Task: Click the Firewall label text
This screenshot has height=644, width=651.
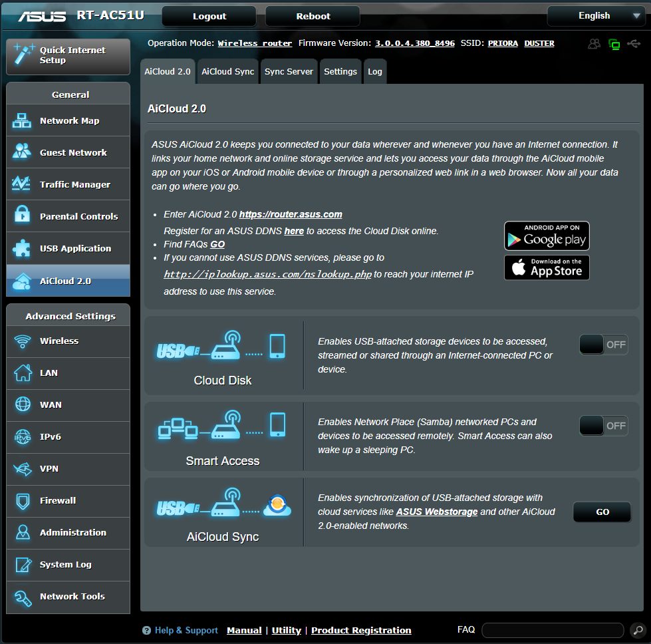Action: (58, 501)
